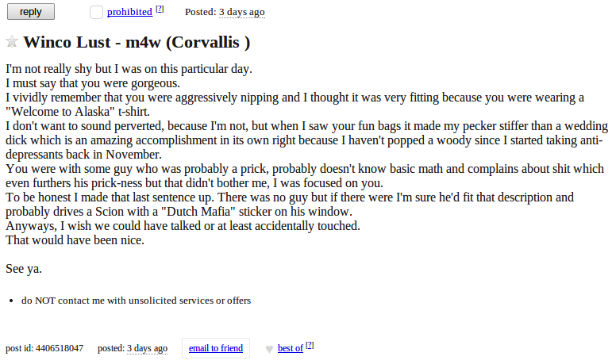Image resolution: width=612 pixels, height=364 pixels.
Task: Click the line starting 'I'm not really shy'
Action: [x=129, y=69]
